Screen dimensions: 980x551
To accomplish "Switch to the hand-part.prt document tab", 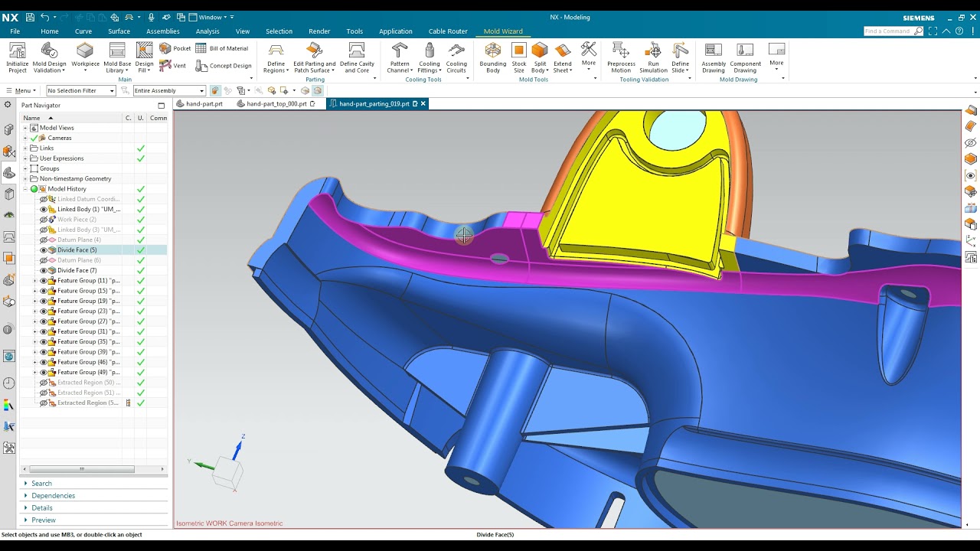I will click(200, 103).
